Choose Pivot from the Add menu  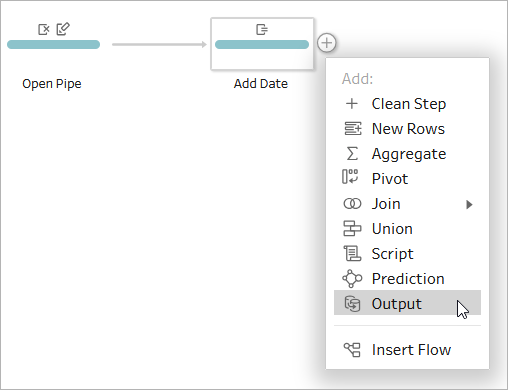point(407,179)
